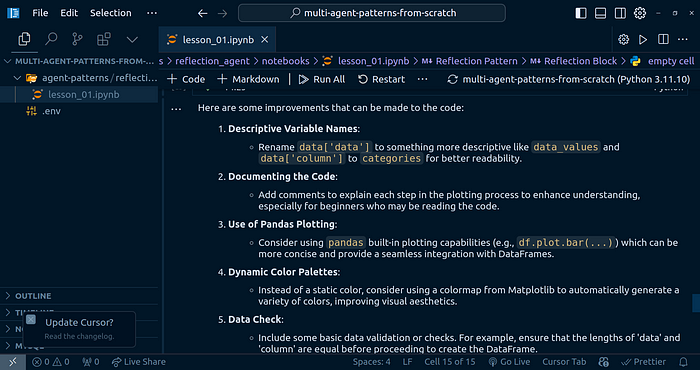Toggle the secondary side bar layout
This screenshot has width=700, height=370.
tap(620, 13)
